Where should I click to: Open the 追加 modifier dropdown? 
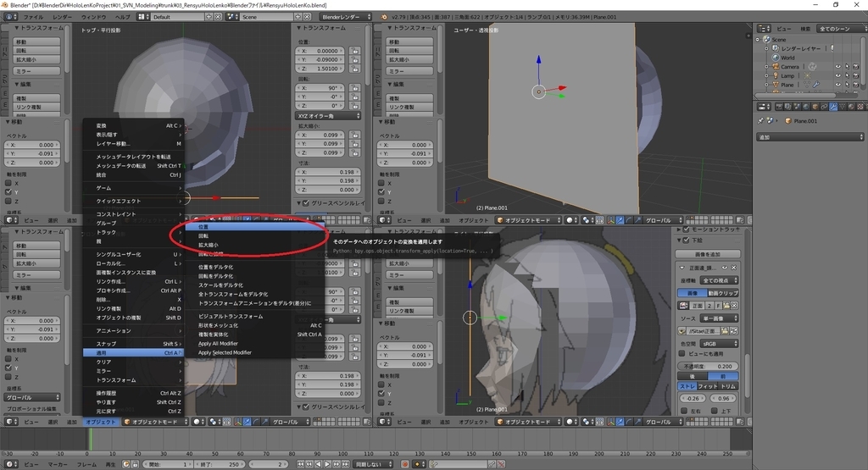810,136
